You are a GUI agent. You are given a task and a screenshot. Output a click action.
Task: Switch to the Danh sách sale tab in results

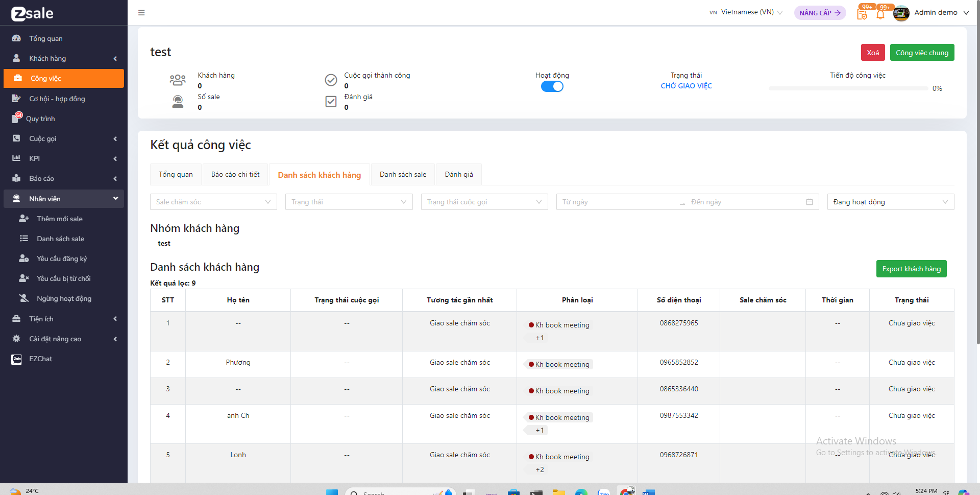click(x=403, y=174)
